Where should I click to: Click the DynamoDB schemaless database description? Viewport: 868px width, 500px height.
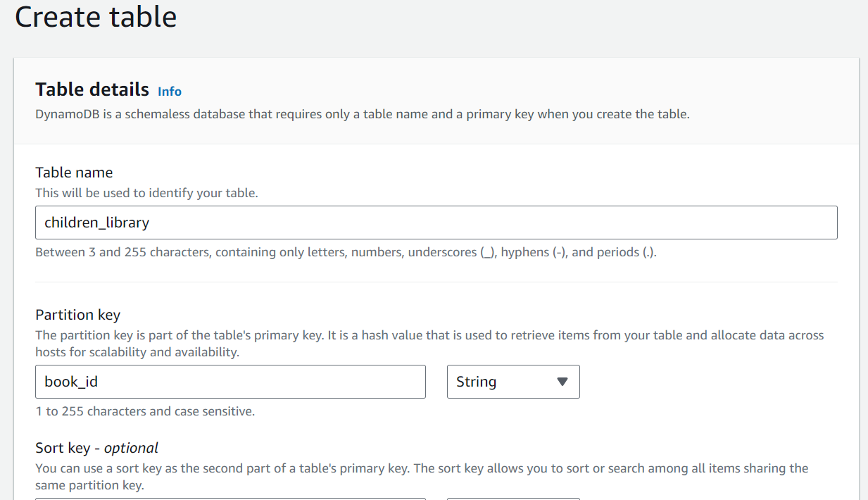pos(362,114)
